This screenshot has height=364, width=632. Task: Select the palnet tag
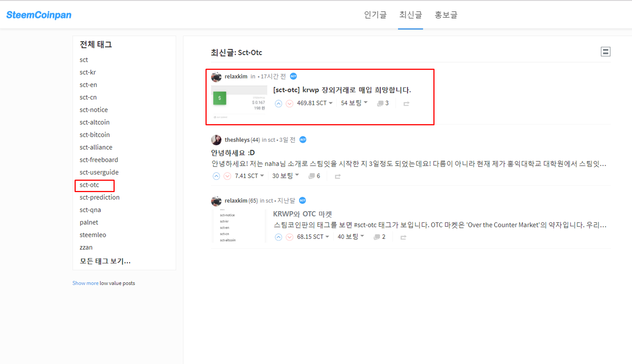(x=89, y=222)
